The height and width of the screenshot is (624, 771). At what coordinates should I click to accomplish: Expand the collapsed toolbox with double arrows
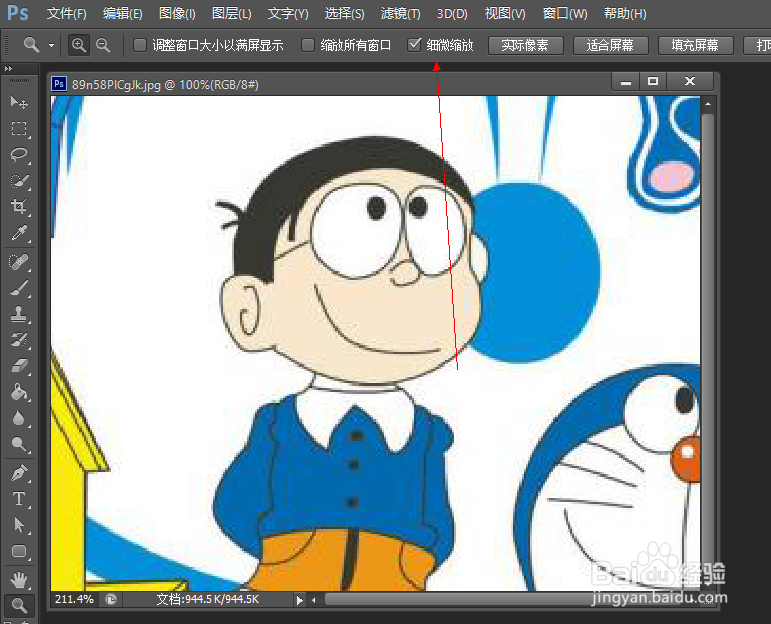[x=8, y=68]
